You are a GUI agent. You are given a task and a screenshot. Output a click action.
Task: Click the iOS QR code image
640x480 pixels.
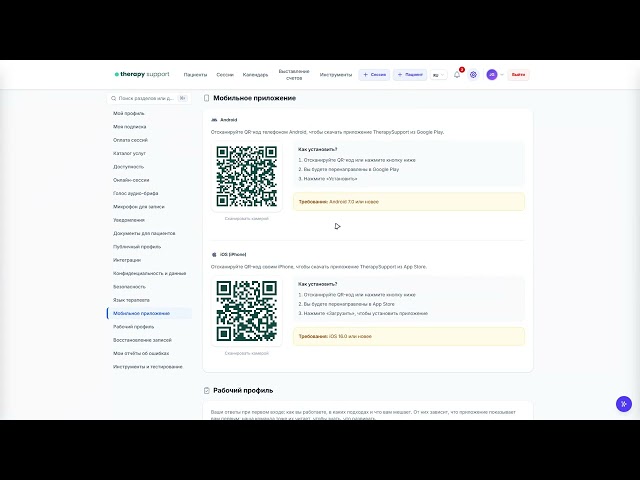pos(247,311)
